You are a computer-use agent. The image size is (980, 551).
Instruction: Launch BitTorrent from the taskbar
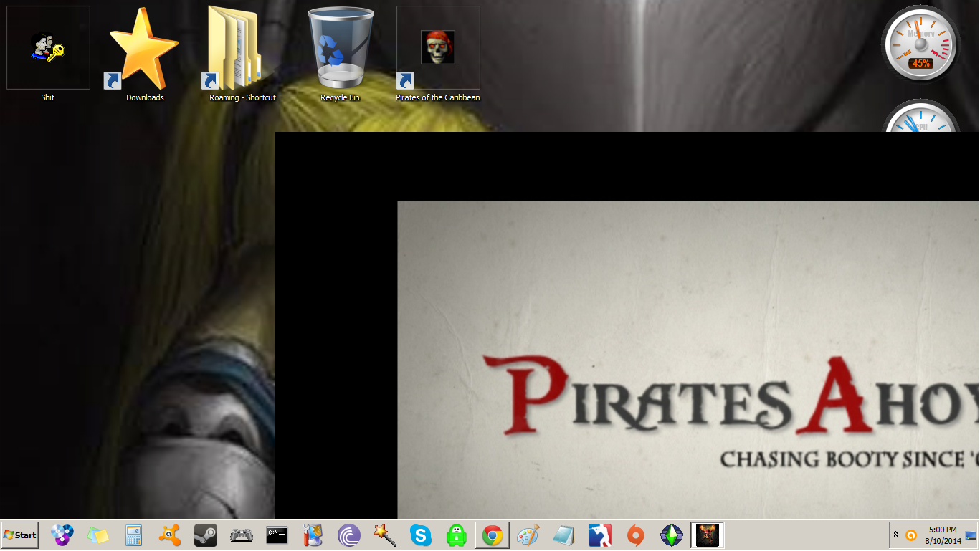tap(349, 535)
